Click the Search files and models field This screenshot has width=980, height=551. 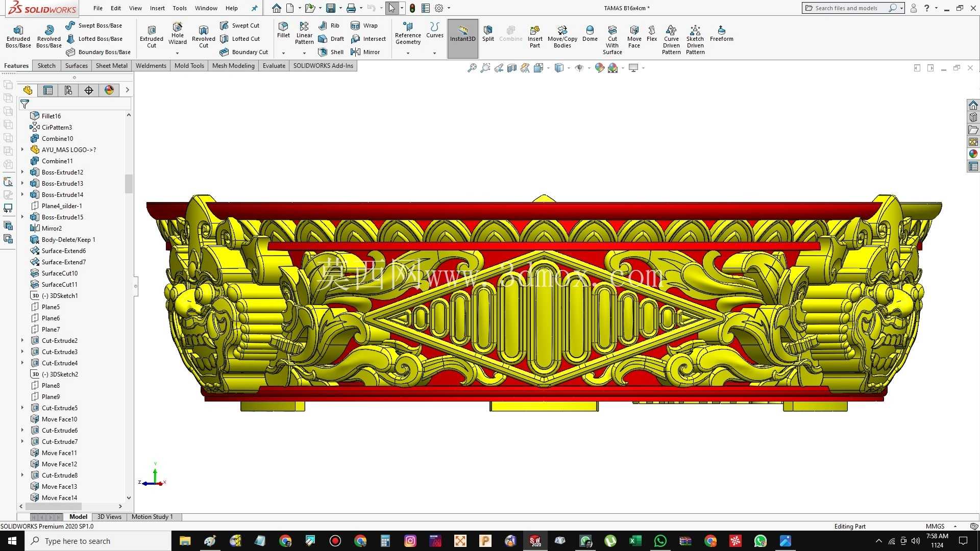846,8
